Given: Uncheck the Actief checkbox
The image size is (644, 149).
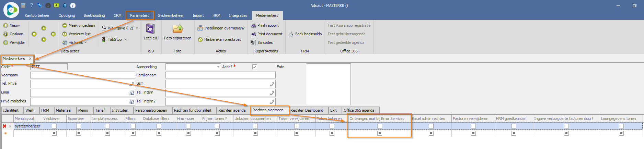Looking at the screenshot, I should (254, 67).
